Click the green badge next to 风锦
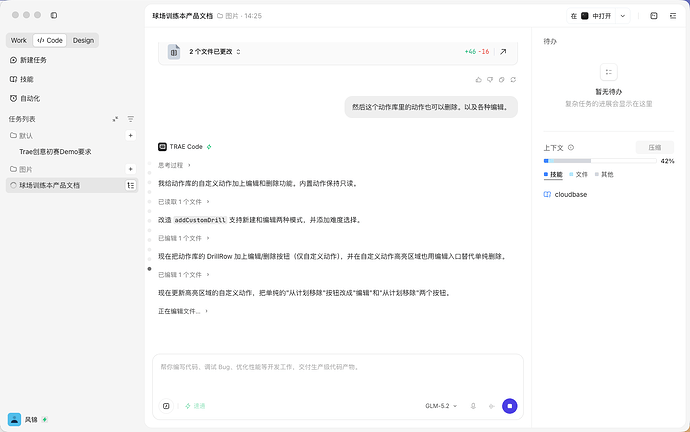Image resolution: width=690 pixels, height=432 pixels. coord(44,420)
